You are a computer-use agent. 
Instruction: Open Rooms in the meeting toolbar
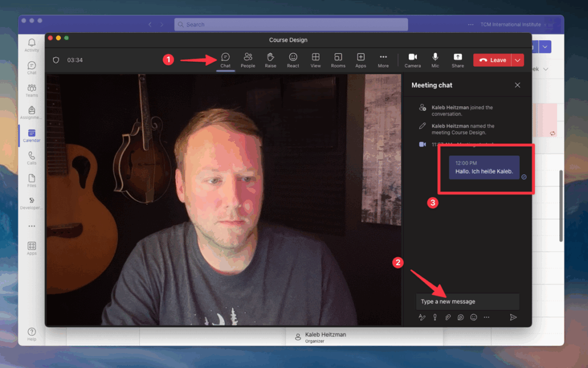338,60
